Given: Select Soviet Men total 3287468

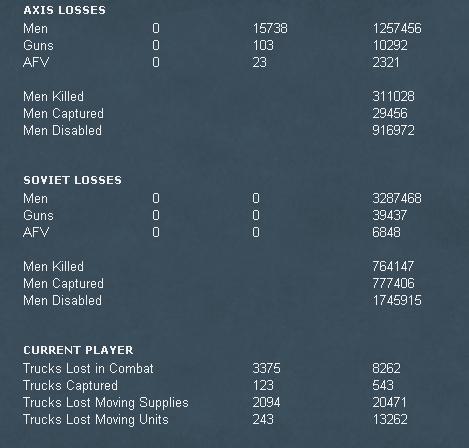Looking at the screenshot, I should (x=397, y=198).
